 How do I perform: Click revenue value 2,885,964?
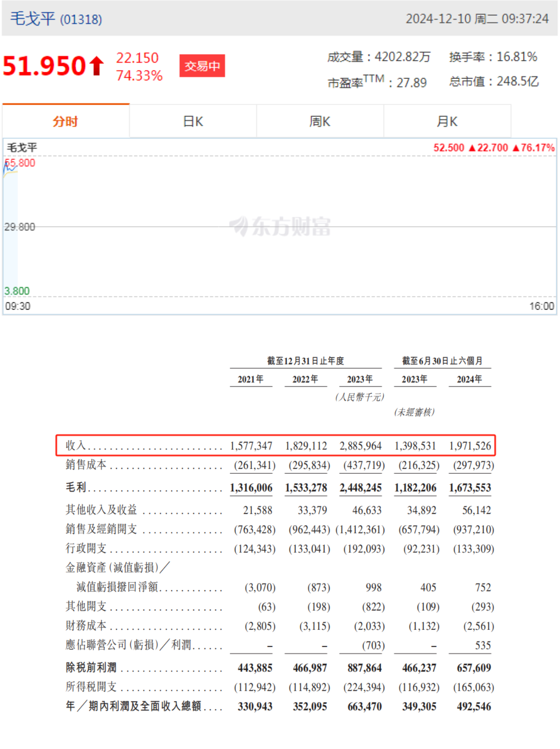click(361, 446)
